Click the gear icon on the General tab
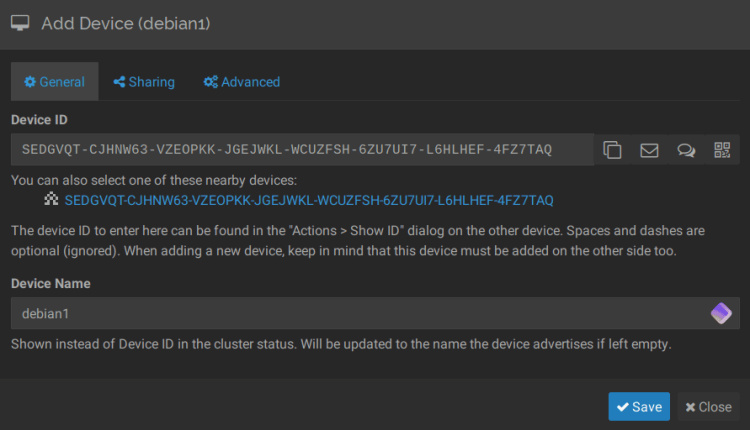The image size is (750, 430). (30, 82)
